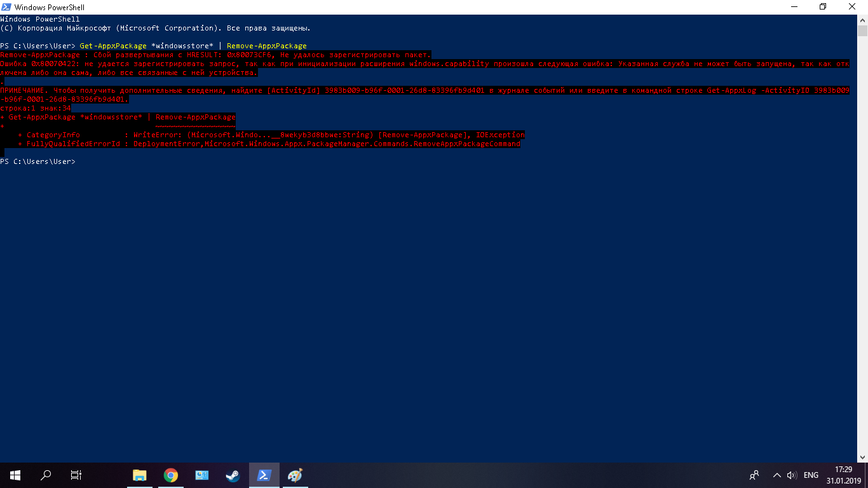The image size is (868, 488).
Task: Click the console scrollbar up arrow
Action: pyautogui.click(x=862, y=20)
